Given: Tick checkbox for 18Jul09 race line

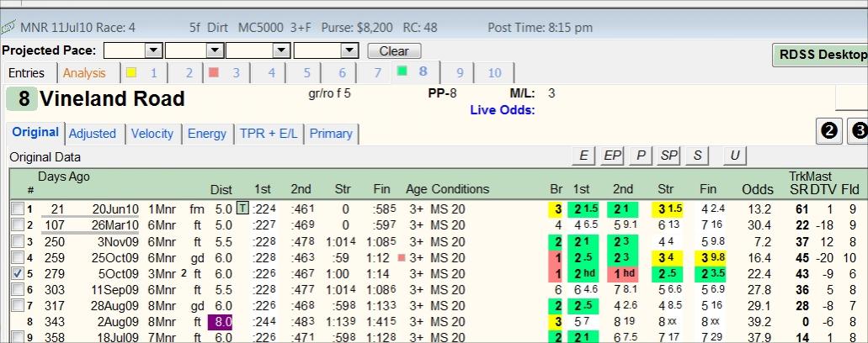Looking at the screenshot, I should tap(18, 337).
